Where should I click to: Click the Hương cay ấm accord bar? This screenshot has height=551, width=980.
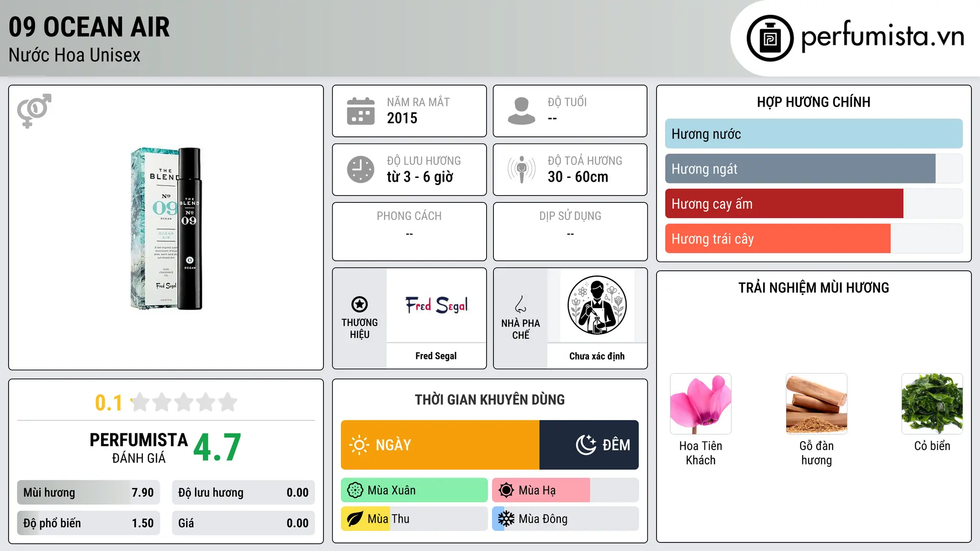tap(813, 204)
